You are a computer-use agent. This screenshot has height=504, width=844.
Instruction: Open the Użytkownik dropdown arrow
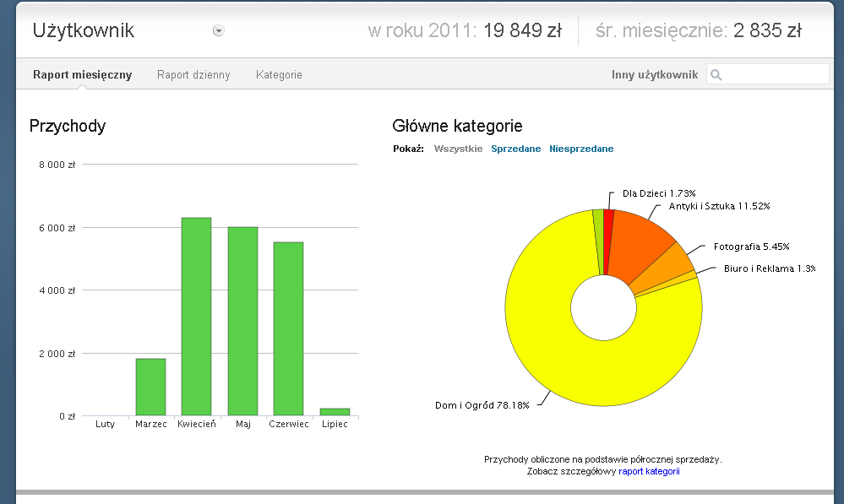tap(219, 31)
